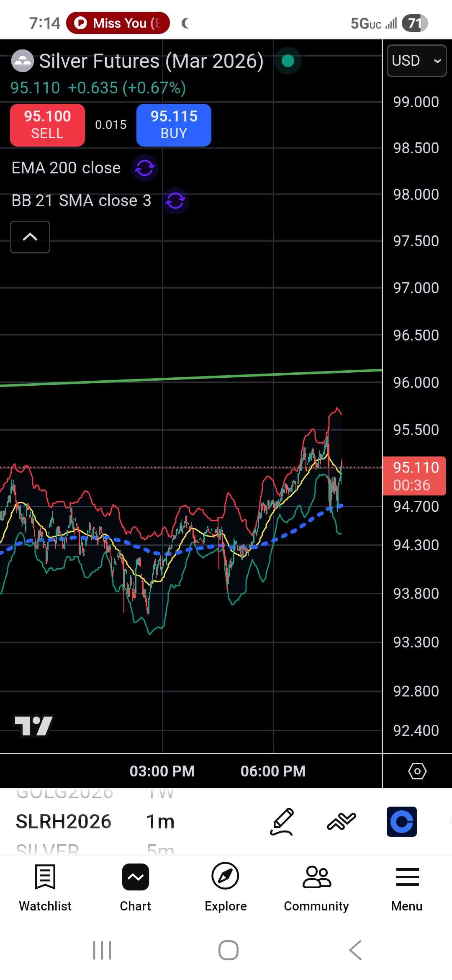The image size is (452, 980).
Task: Tap the refresh icon next to EMA 200
Action: coord(145,168)
